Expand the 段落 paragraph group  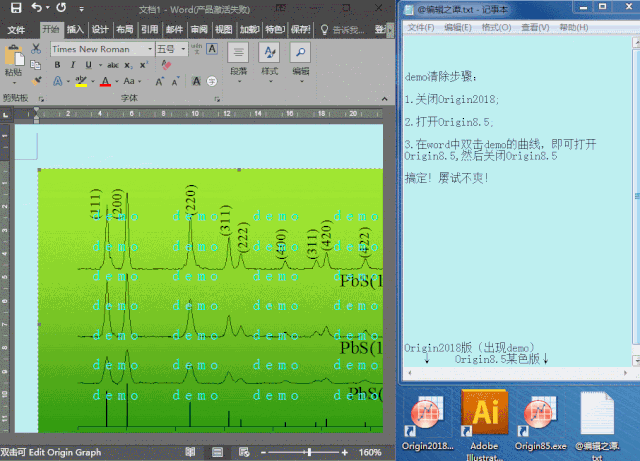[x=238, y=62]
